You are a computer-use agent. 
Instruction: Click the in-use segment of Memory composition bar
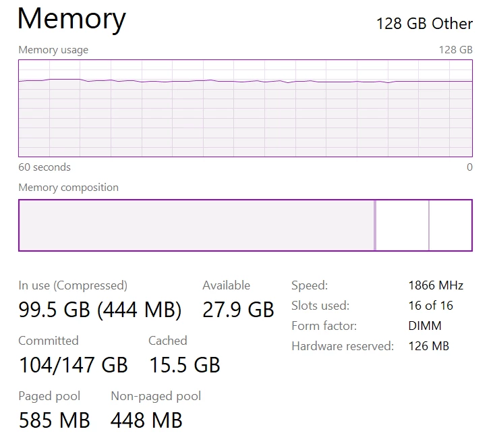(196, 225)
